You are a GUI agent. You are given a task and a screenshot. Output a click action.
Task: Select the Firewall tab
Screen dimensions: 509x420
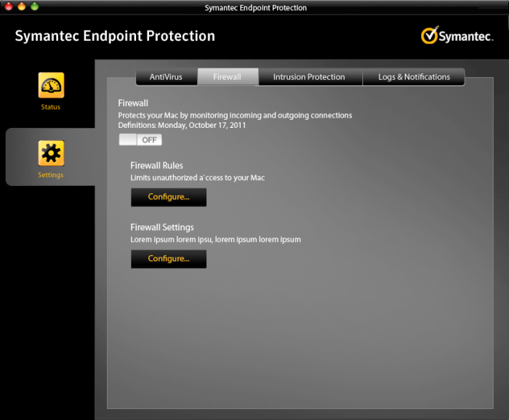click(228, 77)
